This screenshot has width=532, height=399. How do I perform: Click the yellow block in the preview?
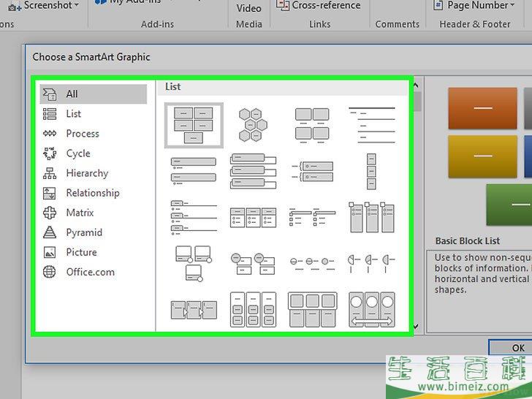[x=482, y=156]
